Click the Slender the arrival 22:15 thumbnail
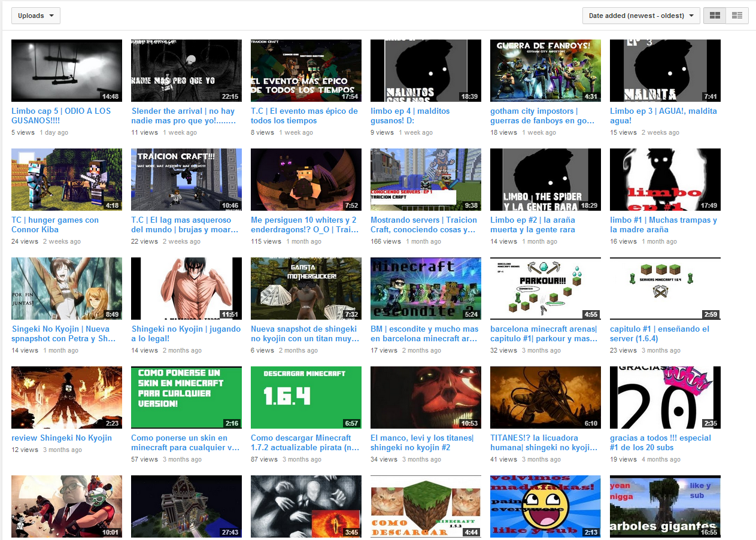This screenshot has width=756, height=540. [186, 71]
